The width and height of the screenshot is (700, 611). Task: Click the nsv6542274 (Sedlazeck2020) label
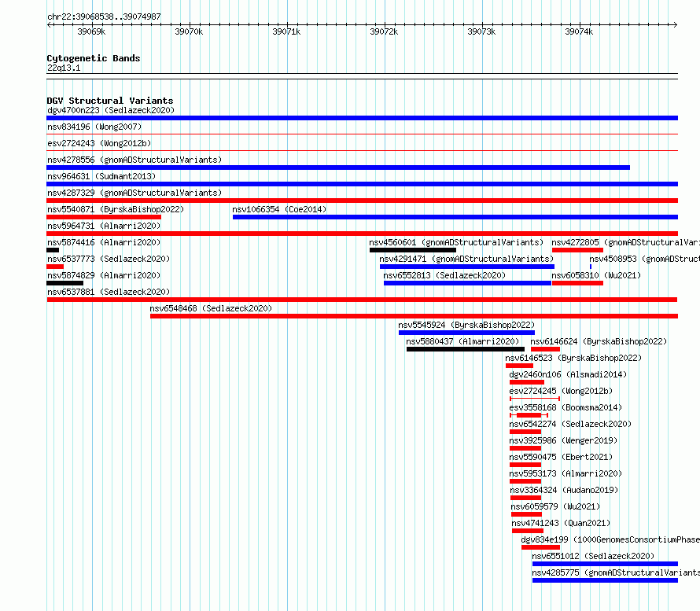[570, 424]
